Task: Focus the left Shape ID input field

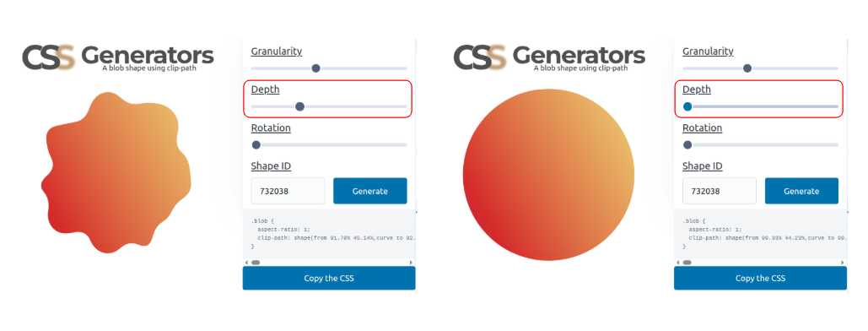Action: pyautogui.click(x=288, y=191)
